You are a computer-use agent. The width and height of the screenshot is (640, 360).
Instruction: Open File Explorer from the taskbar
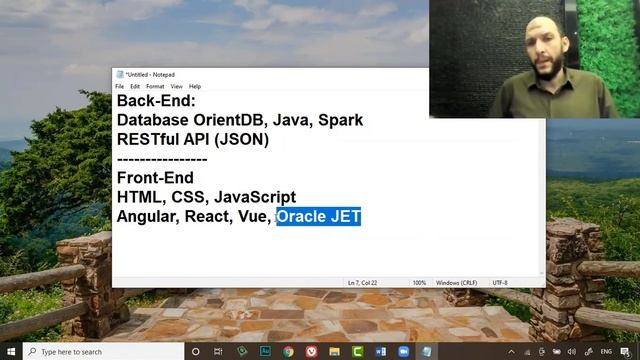tap(335, 351)
